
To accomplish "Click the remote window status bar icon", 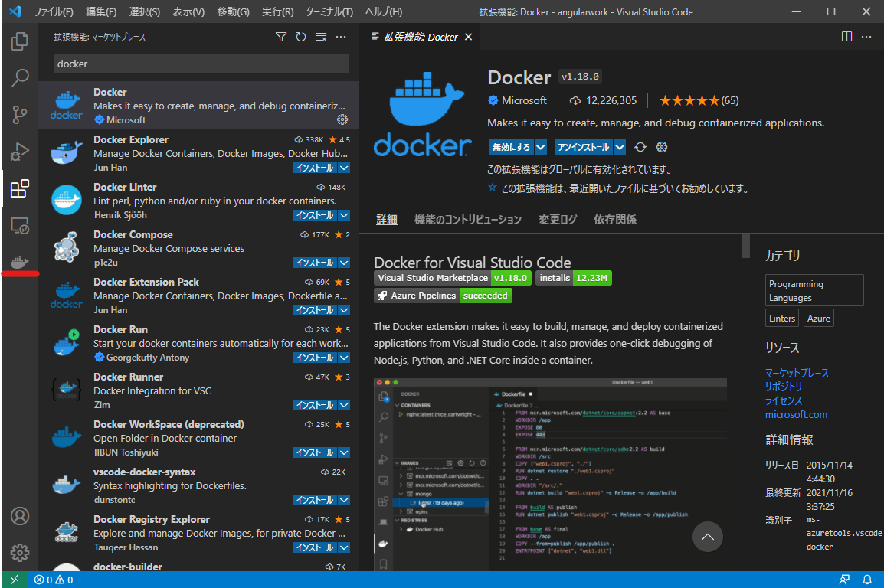I will [14, 580].
